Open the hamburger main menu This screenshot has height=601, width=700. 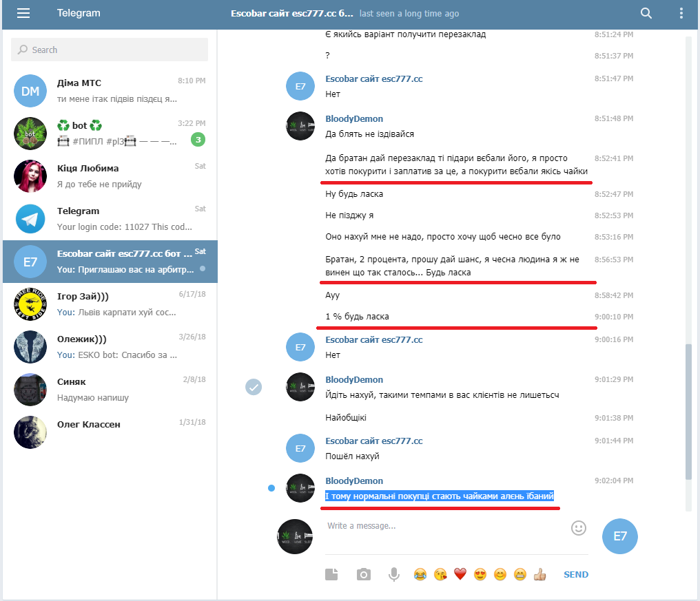23,13
